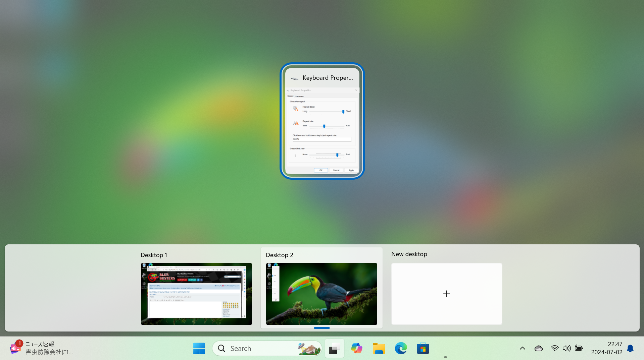Launch File Explorer from the taskbar
Image resolution: width=644 pixels, height=360 pixels.
click(379, 348)
